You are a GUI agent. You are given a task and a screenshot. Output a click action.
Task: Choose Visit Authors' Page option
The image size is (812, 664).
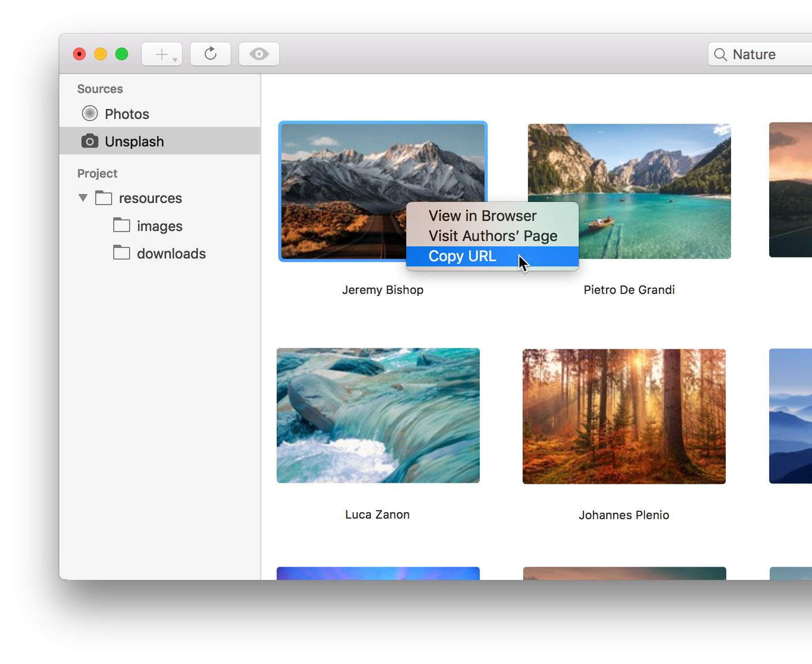492,236
